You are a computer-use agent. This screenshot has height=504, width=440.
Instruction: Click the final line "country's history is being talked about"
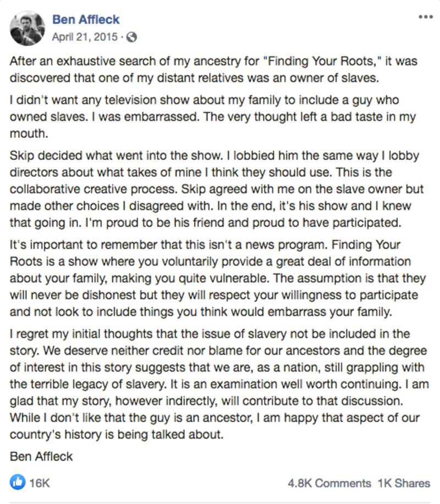117,435
